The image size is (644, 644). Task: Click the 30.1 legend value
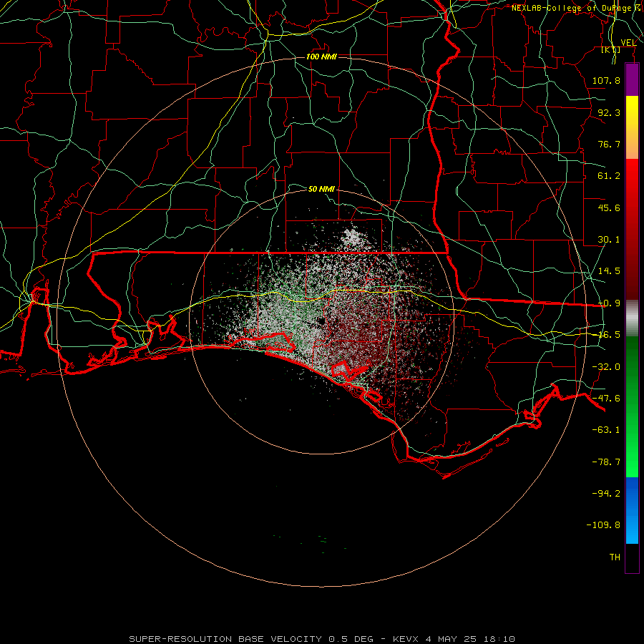[x=609, y=240]
